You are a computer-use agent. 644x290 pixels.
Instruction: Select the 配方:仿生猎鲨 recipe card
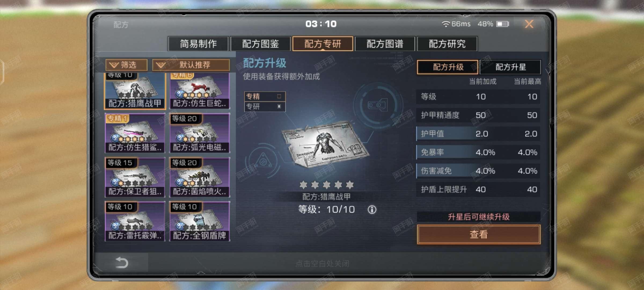pyautogui.click(x=135, y=133)
